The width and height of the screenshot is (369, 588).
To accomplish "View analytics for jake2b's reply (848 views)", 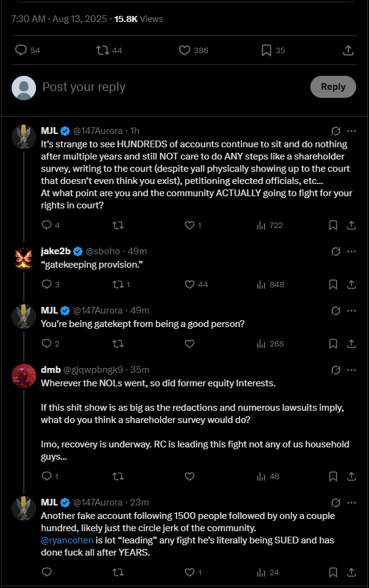I will click(x=261, y=284).
